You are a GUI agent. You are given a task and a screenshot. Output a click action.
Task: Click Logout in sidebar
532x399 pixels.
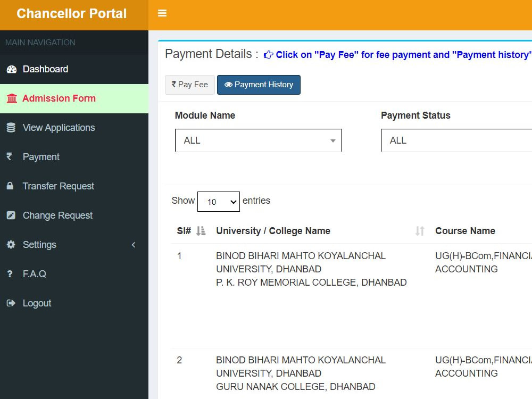pyautogui.click(x=74, y=303)
